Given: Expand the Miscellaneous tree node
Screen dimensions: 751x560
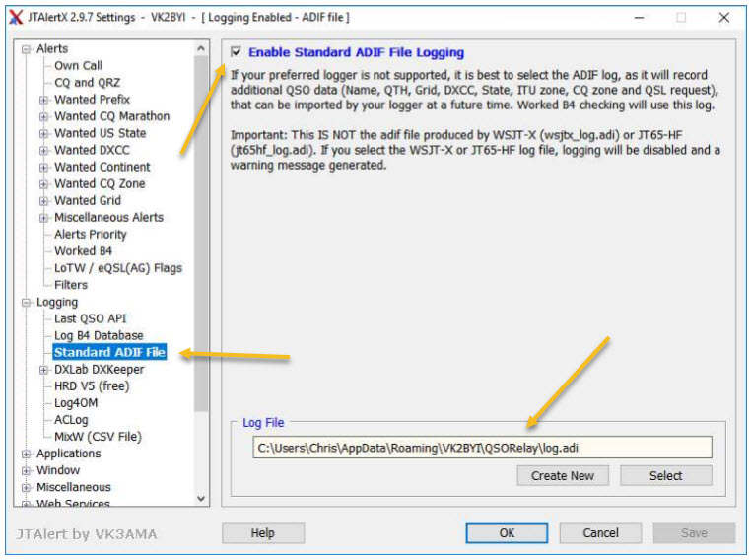Looking at the screenshot, I should point(27,487).
